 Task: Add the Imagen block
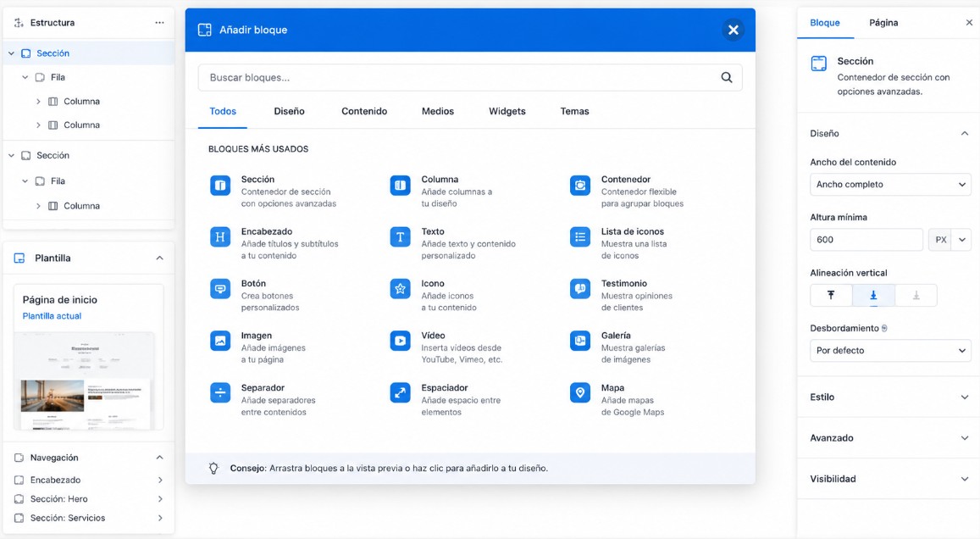pos(258,347)
